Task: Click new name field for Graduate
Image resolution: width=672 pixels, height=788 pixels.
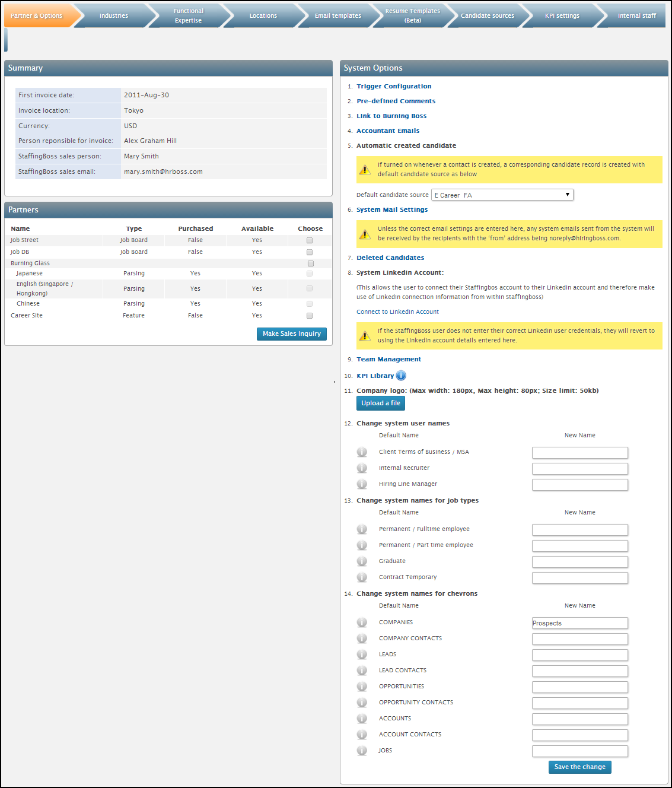Action: (580, 562)
